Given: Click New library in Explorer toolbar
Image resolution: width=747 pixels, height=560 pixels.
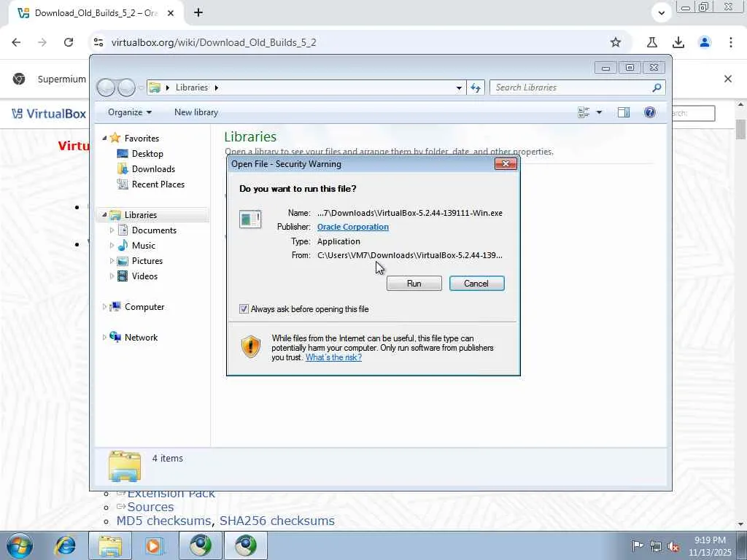Looking at the screenshot, I should click(x=196, y=112).
